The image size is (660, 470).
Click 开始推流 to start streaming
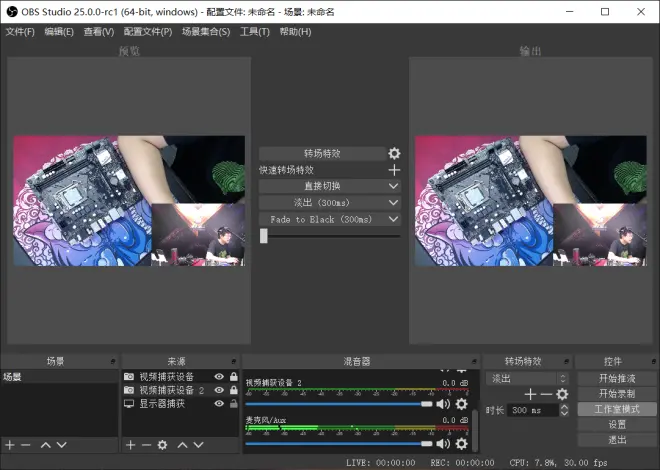pyautogui.click(x=617, y=378)
